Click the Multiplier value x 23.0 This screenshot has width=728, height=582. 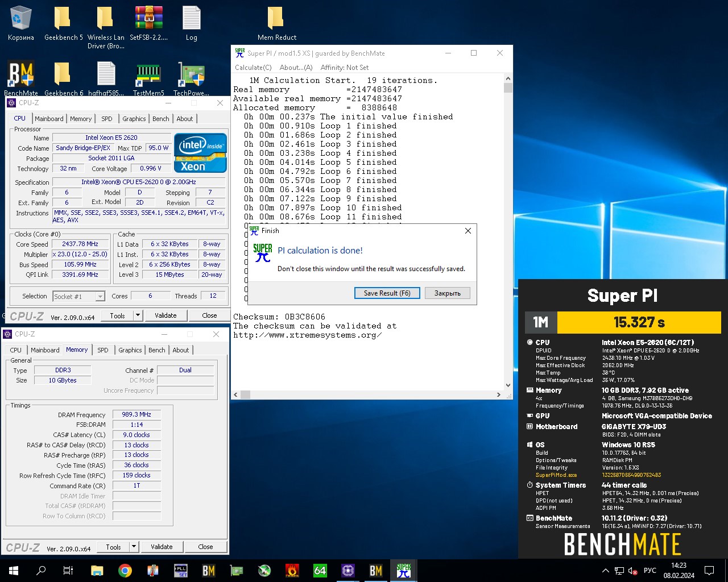pos(81,254)
